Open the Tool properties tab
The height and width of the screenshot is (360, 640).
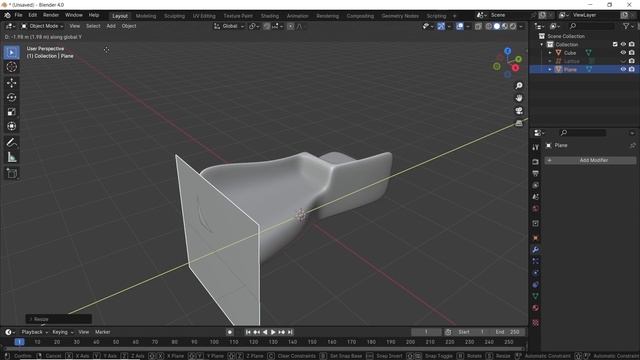(x=536, y=147)
